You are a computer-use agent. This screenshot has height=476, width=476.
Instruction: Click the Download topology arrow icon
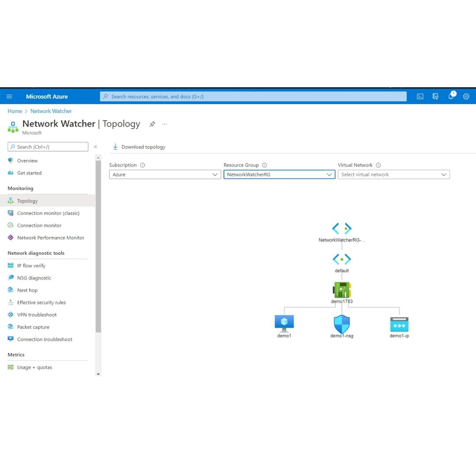click(x=115, y=147)
